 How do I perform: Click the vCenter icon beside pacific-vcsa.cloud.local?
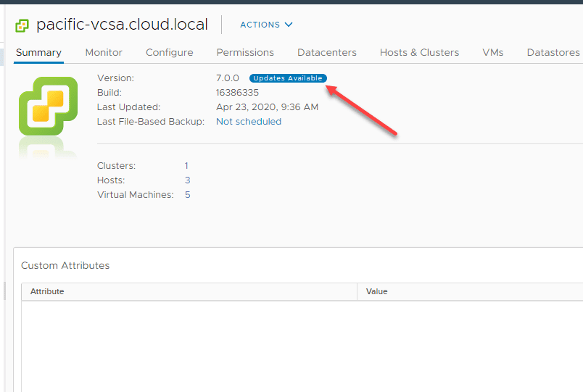coord(22,25)
